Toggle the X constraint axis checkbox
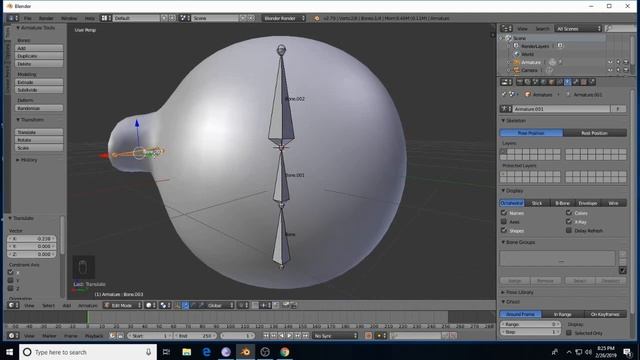 pos(11,272)
